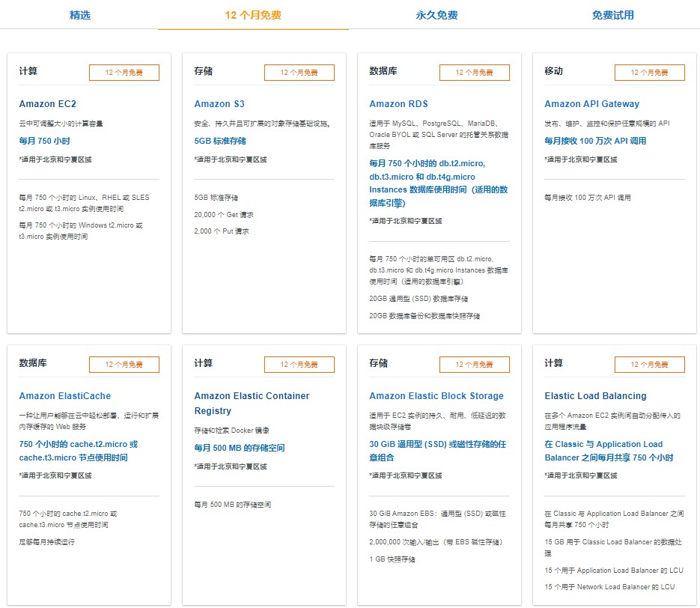This screenshot has width=700, height=608.
Task: Click 12 个月免费 badge on Amazon S3 card
Action: (299, 73)
